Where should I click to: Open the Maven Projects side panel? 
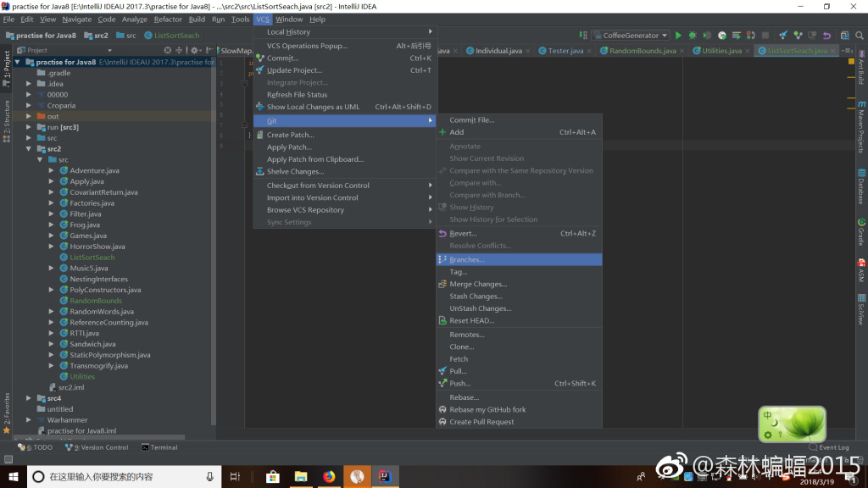click(861, 127)
